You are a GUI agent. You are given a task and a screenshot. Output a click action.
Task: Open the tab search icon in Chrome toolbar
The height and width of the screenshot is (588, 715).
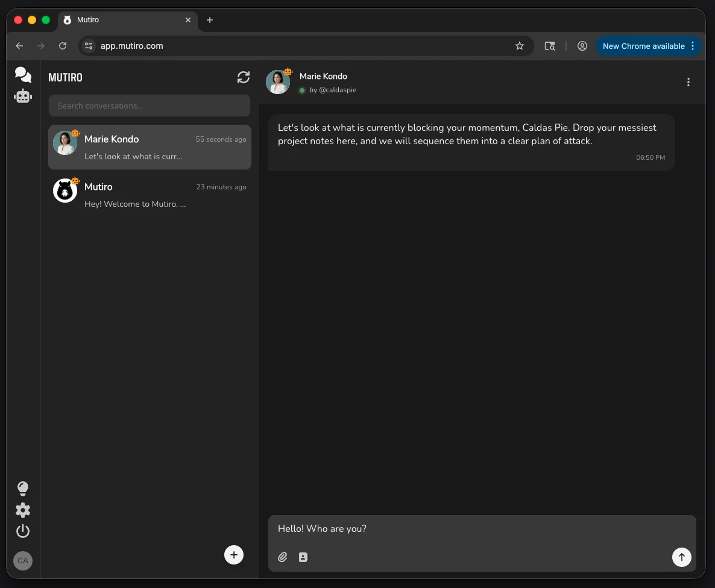point(550,46)
